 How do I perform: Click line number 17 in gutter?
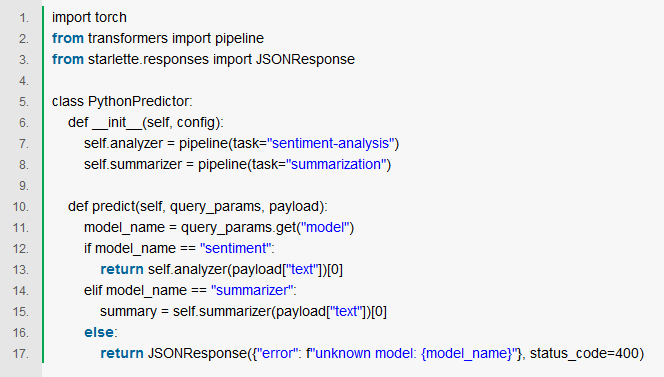point(21,354)
